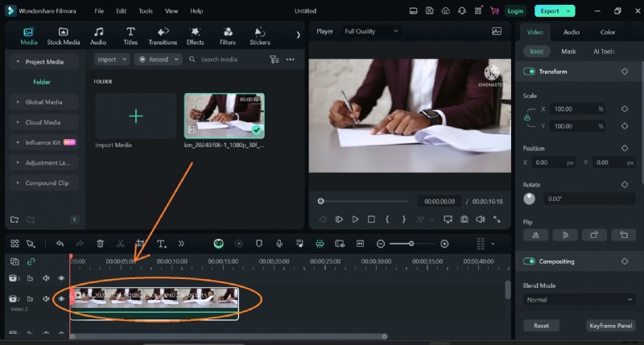The height and width of the screenshot is (345, 644).
Task: Click the flip vertical button
Action: tap(565, 235)
